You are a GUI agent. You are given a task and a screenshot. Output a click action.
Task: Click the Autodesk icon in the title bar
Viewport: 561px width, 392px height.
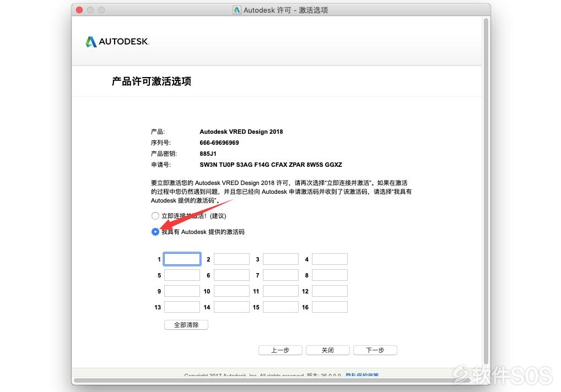[x=237, y=10]
